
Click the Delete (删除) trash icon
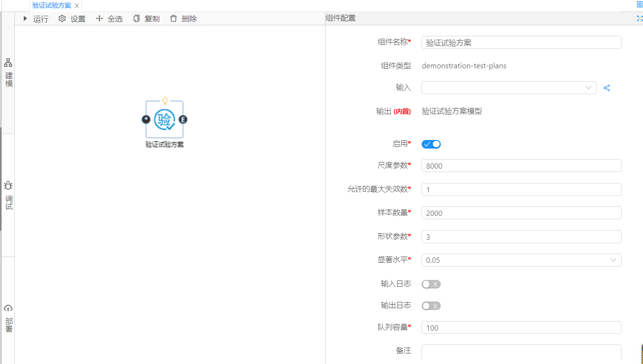[x=174, y=19]
